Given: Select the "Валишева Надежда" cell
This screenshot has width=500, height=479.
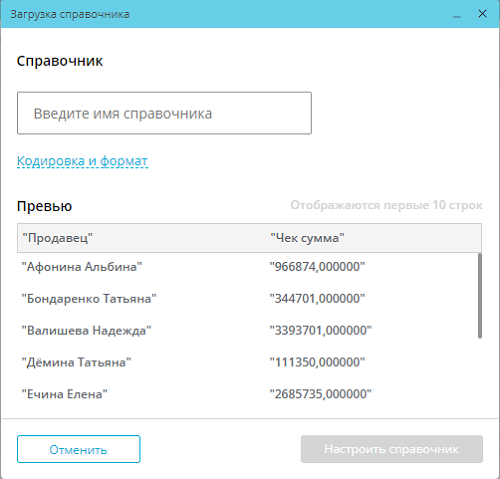Looking at the screenshot, I should 86,331.
